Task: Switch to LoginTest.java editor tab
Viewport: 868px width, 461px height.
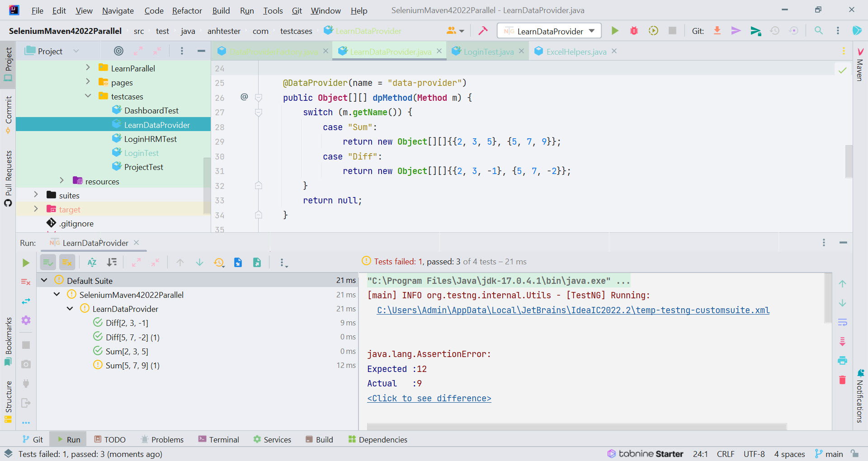Action: tap(488, 52)
